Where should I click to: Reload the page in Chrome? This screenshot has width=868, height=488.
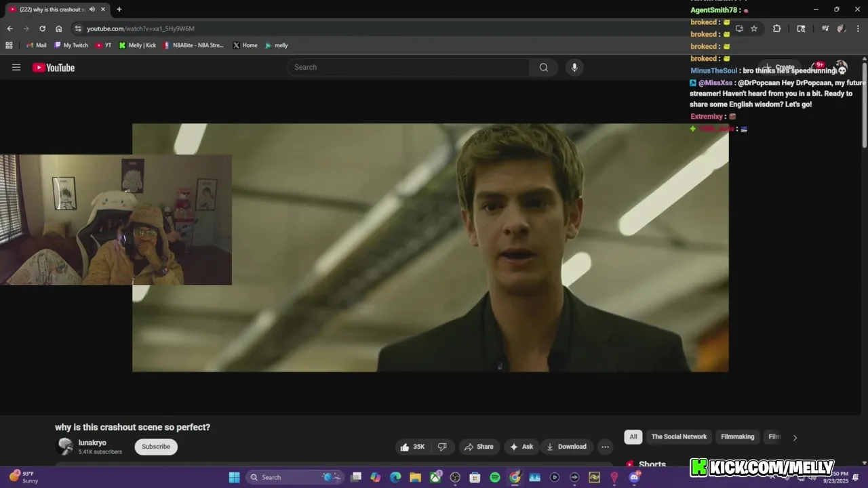pyautogui.click(x=42, y=28)
